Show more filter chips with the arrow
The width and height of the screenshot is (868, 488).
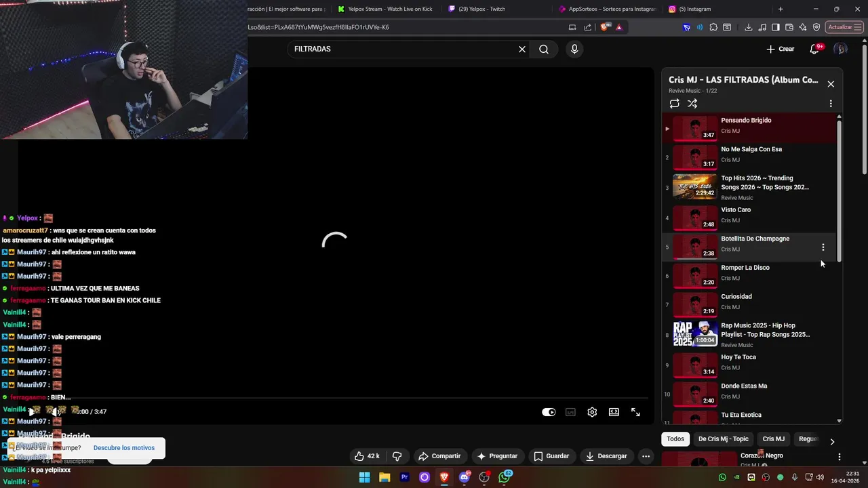pos(832,441)
